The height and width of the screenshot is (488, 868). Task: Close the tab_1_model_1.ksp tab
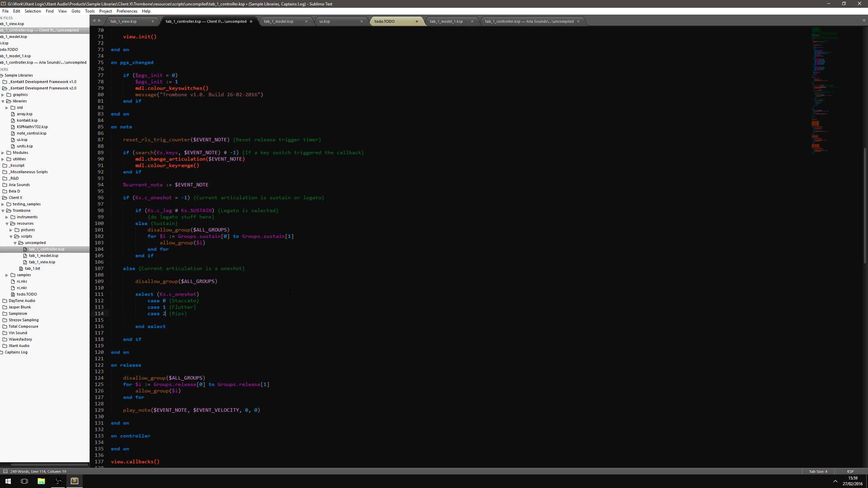coord(472,21)
